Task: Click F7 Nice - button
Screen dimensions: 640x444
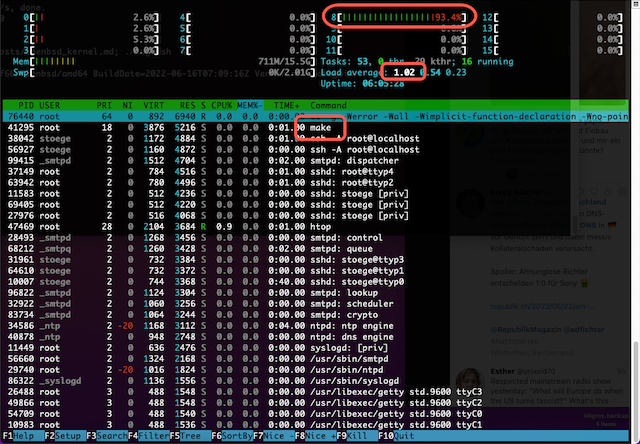Action: click(273, 436)
